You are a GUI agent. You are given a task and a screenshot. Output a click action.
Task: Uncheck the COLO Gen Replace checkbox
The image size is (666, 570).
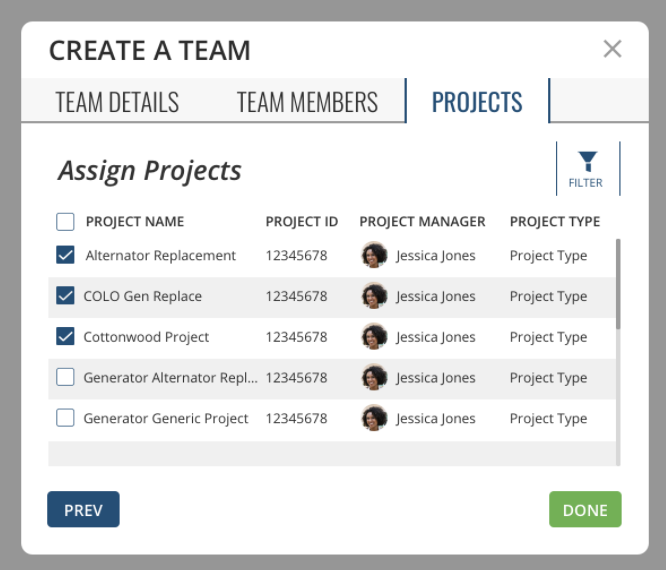click(65, 296)
